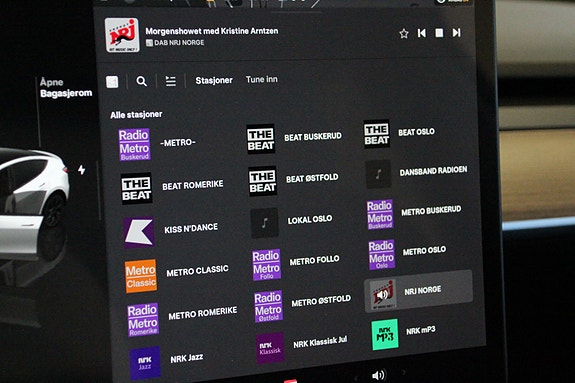This screenshot has height=383, width=575.
Task: Choose METRO ROMERIKE station name
Action: pos(203,313)
